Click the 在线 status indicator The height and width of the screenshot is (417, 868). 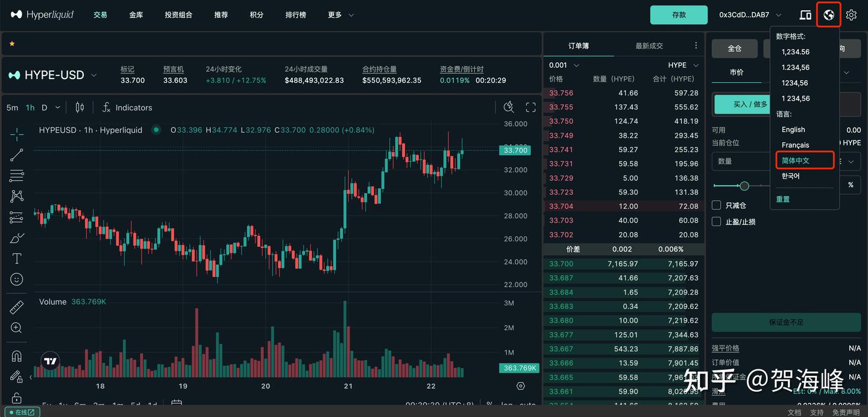[22, 412]
